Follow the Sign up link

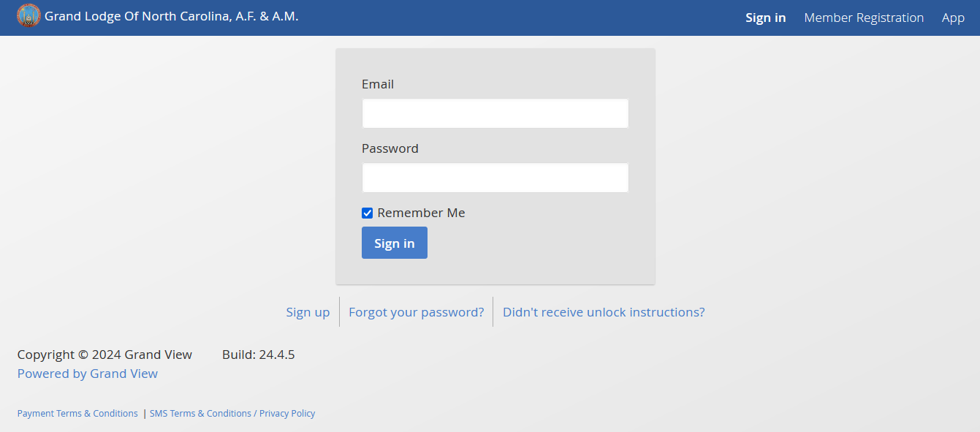point(308,312)
